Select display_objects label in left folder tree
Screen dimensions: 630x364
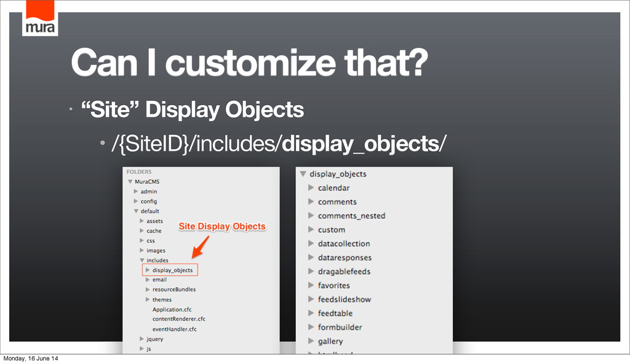click(x=172, y=270)
